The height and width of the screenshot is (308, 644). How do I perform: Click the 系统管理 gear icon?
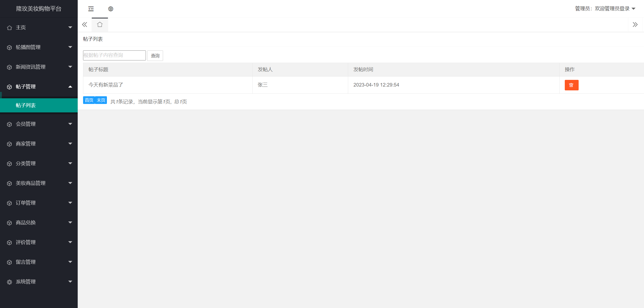[x=9, y=282]
